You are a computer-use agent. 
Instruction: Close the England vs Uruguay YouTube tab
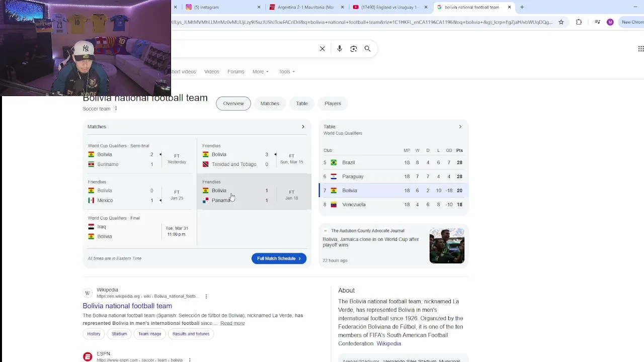click(x=426, y=7)
